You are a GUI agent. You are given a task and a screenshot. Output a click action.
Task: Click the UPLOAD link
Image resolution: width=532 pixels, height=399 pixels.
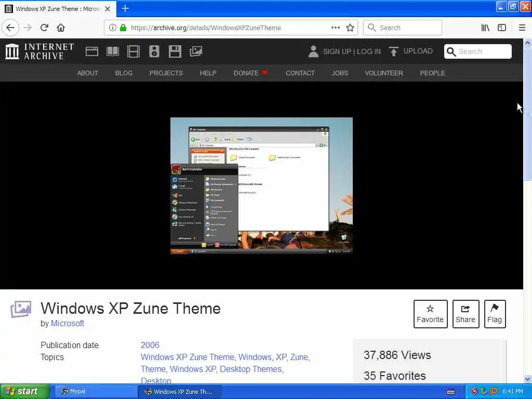(418, 51)
